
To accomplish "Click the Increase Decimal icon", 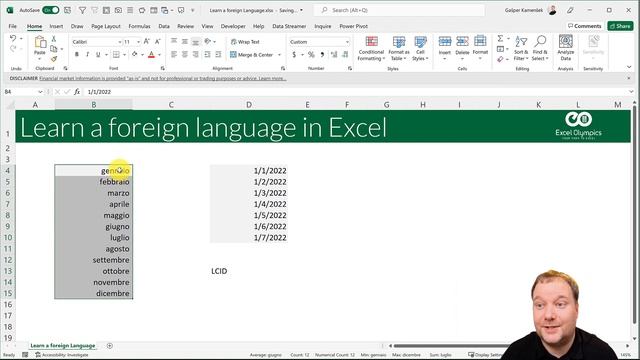I will tap(334, 55).
